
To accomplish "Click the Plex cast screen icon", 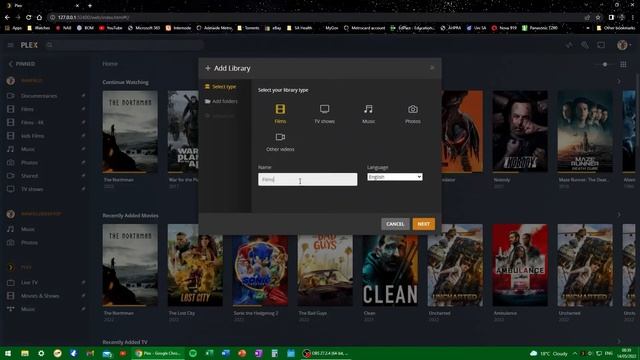I will (x=601, y=45).
